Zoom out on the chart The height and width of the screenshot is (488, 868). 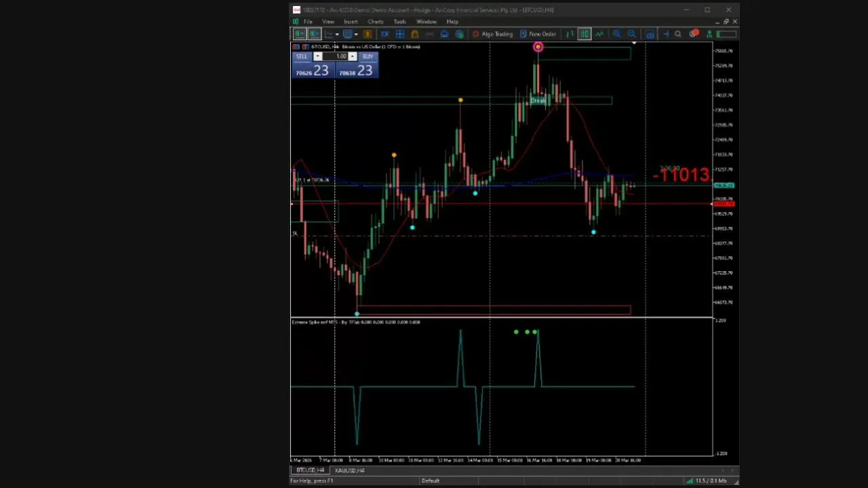tap(631, 34)
